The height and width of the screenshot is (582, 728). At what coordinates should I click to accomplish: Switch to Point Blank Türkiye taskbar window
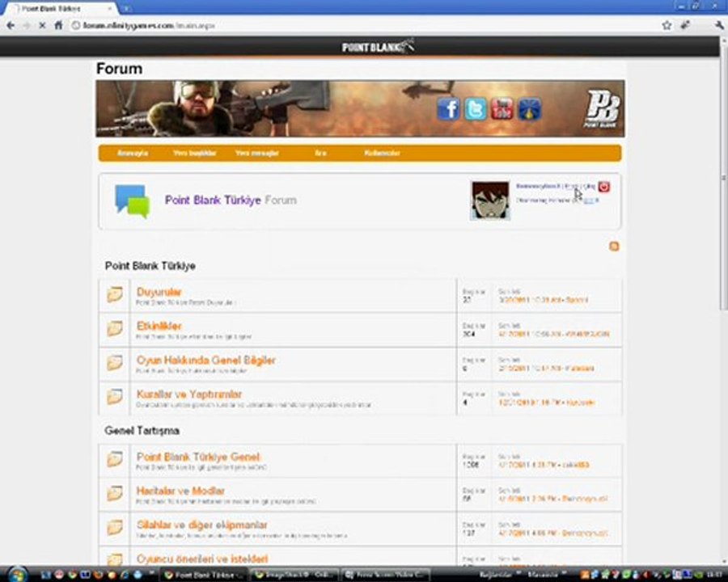tap(205, 575)
